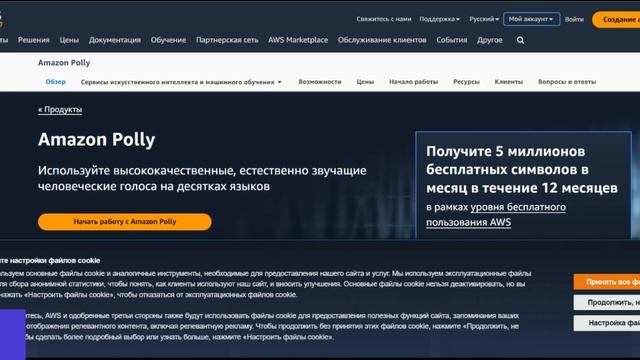This screenshot has width=640, height=360.
Task: Switch to the Ресурсы tab
Action: (466, 82)
